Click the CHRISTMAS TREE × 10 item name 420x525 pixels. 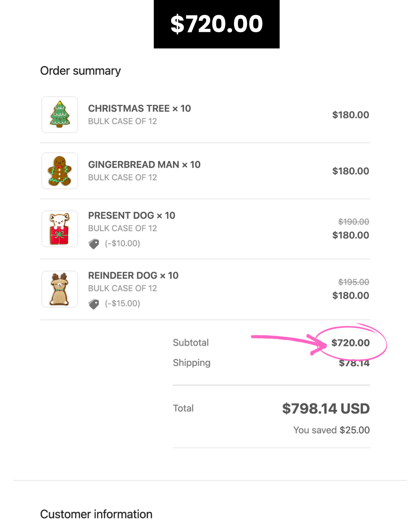(x=139, y=108)
